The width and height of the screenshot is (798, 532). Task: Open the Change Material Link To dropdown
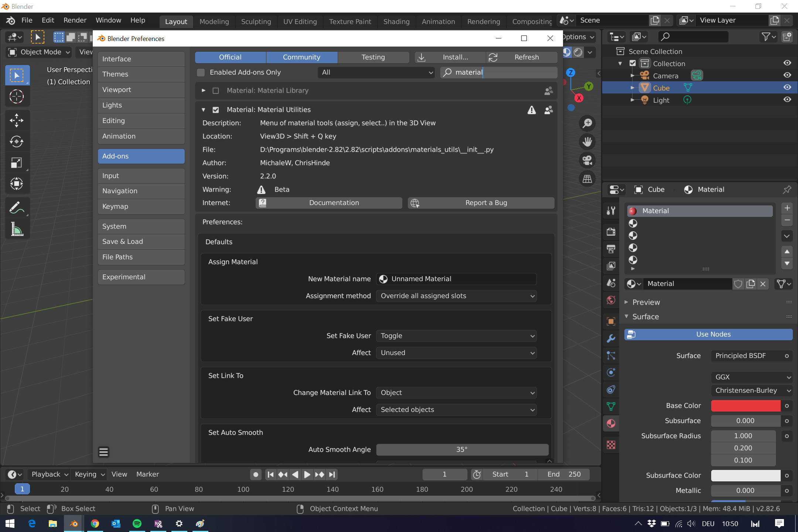(x=456, y=393)
